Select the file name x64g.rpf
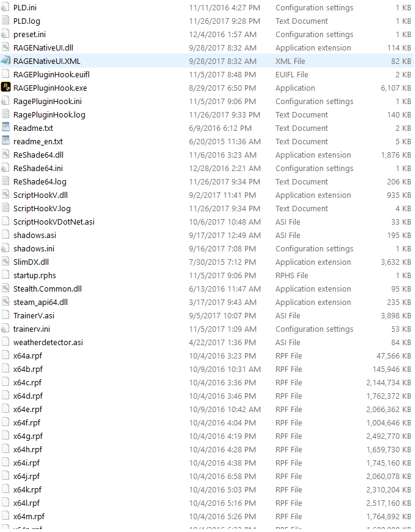The width and height of the screenshot is (415, 532). [28, 436]
